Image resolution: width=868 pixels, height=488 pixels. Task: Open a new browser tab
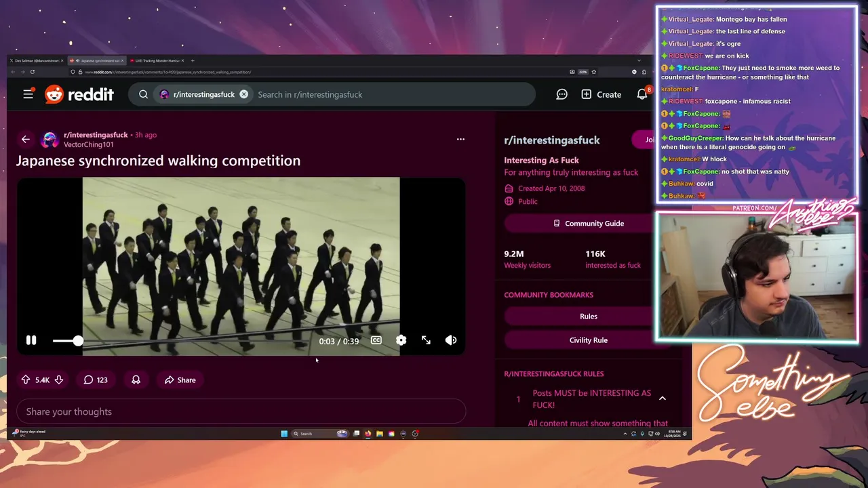coord(193,61)
